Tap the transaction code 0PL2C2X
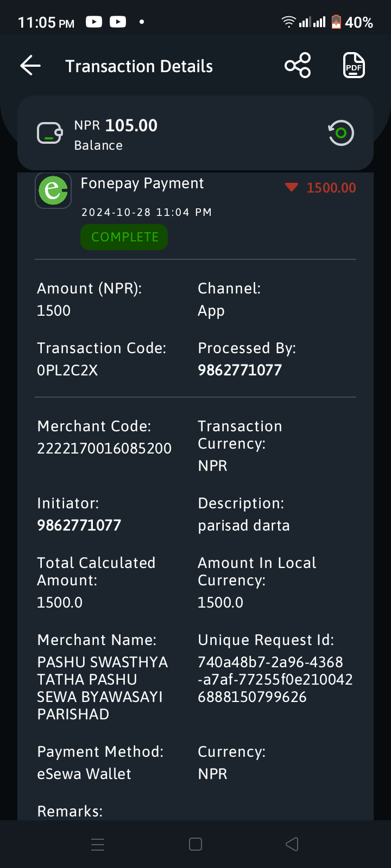 point(67,371)
